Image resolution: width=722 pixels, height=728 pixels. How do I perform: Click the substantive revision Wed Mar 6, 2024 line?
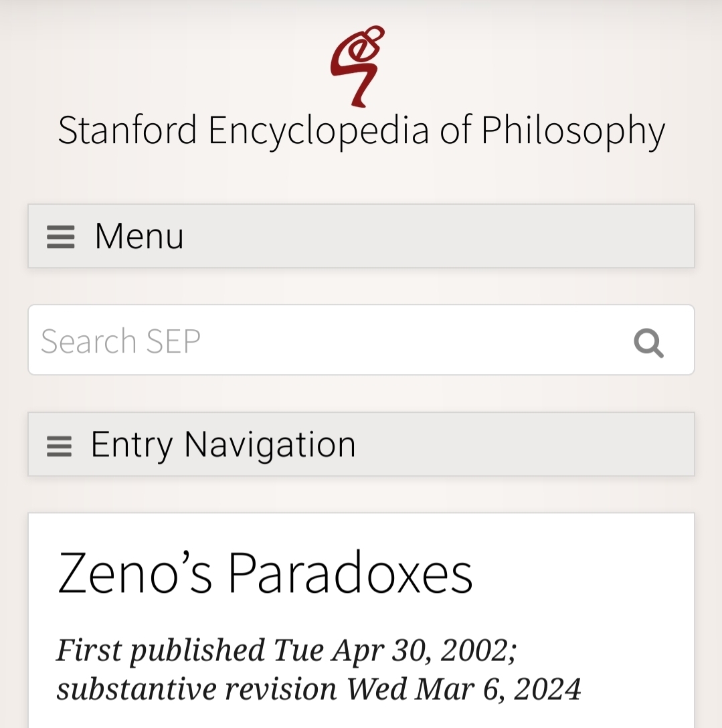tap(319, 689)
